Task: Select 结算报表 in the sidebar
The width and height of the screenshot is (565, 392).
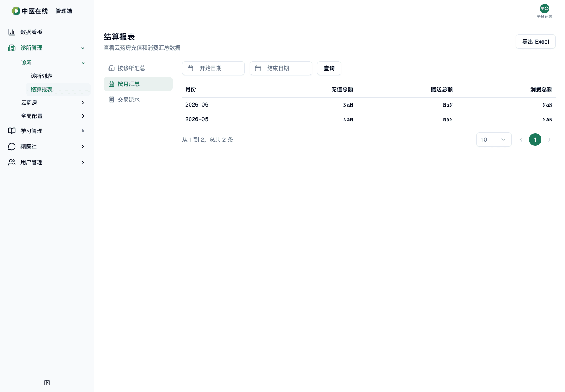Action: (x=58, y=89)
